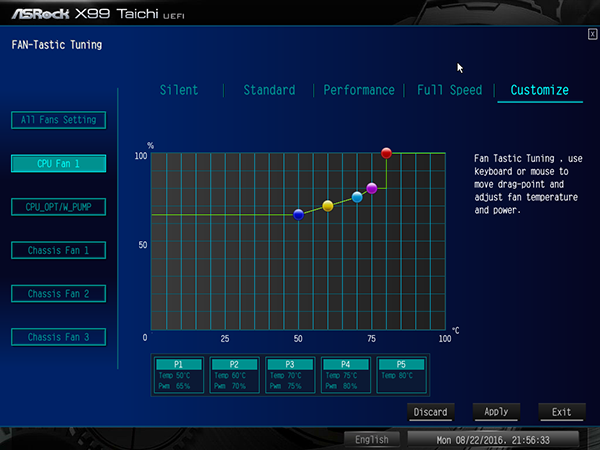Image resolution: width=600 pixels, height=450 pixels.
Task: Open the Customize fan mode tab
Action: (x=540, y=90)
